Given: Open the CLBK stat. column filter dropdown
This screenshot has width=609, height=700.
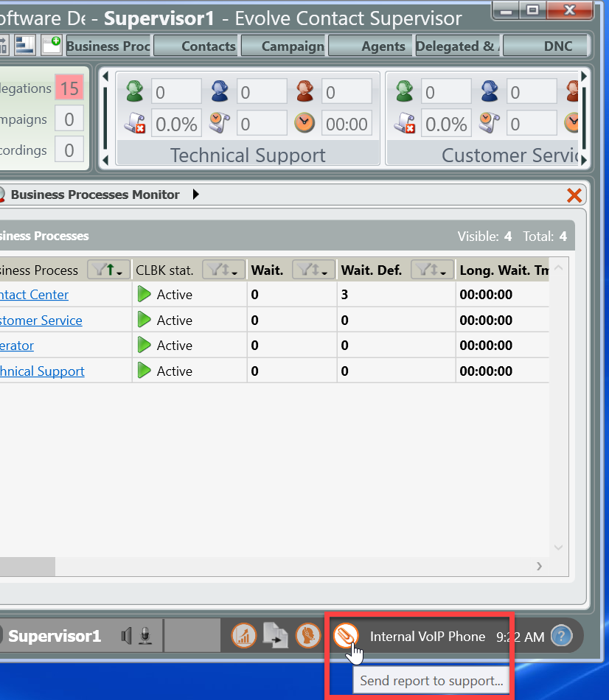Looking at the screenshot, I should point(223,270).
